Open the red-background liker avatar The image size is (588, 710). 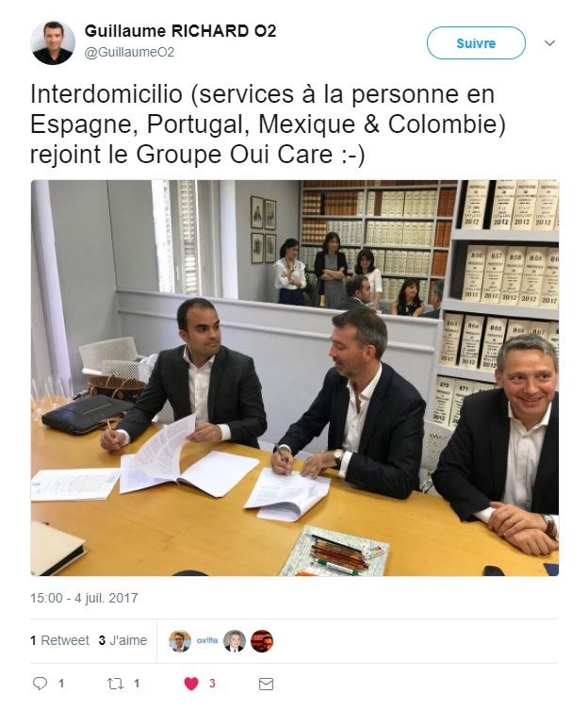click(x=262, y=641)
